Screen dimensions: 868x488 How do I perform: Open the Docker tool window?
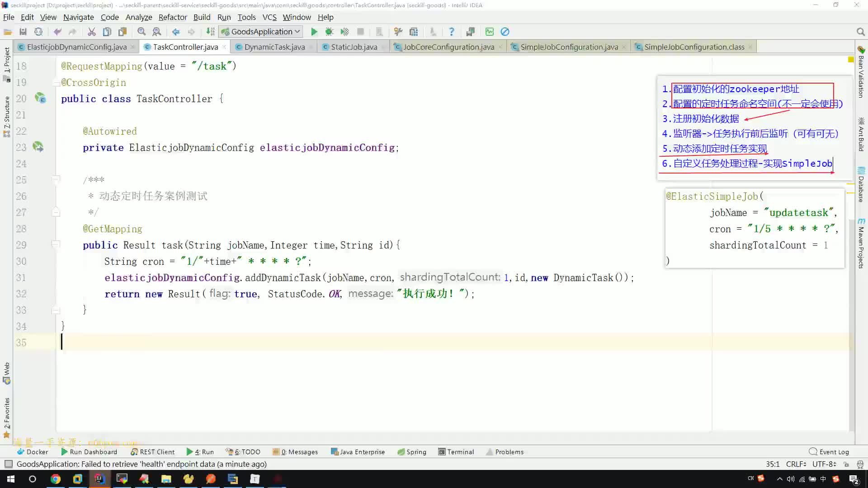pyautogui.click(x=33, y=452)
